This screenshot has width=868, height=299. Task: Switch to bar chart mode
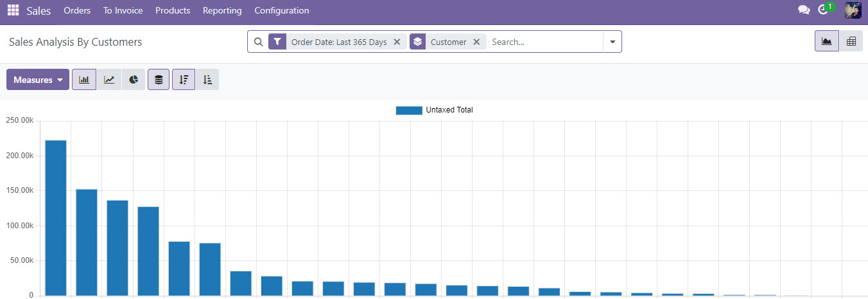(x=84, y=80)
